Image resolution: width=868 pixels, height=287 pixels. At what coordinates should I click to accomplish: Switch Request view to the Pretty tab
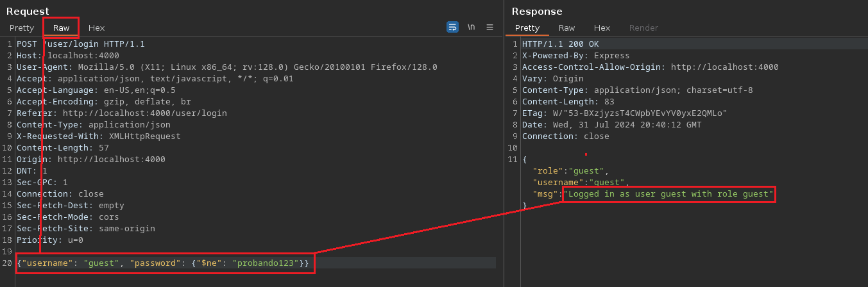[21, 28]
